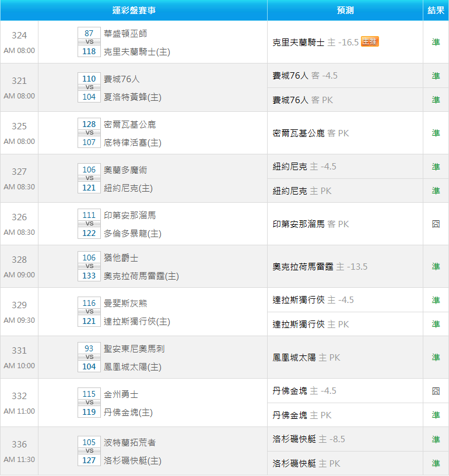The width and height of the screenshot is (449, 476).
Task: Click prediction 印第安那溜馬 客 PK
Action: [x=311, y=224]
